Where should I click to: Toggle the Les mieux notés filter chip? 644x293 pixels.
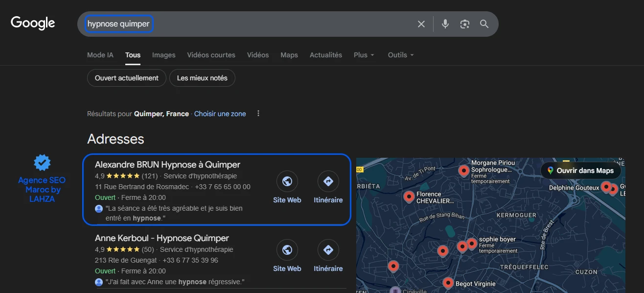point(202,78)
